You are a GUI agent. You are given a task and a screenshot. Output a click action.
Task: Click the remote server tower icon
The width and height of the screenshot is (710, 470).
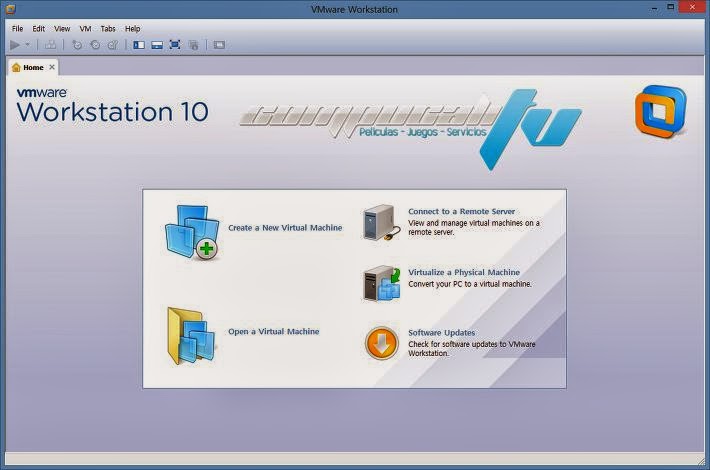381,222
